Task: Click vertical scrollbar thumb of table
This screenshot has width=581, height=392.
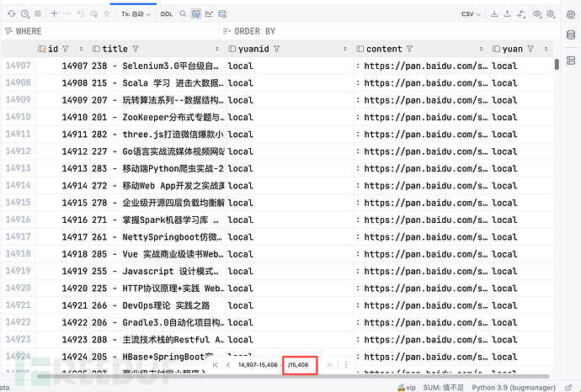Action: 557,64
